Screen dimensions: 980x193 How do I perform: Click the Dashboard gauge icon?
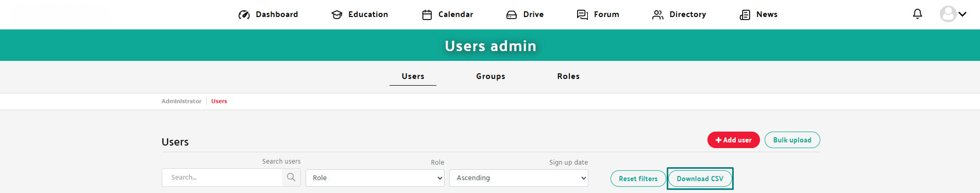pyautogui.click(x=244, y=14)
